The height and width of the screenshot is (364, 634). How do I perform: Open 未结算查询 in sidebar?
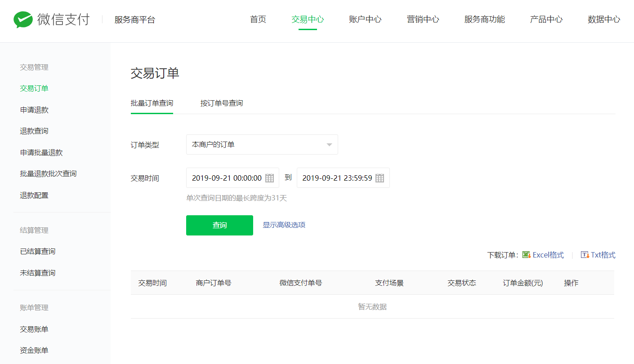click(x=38, y=273)
